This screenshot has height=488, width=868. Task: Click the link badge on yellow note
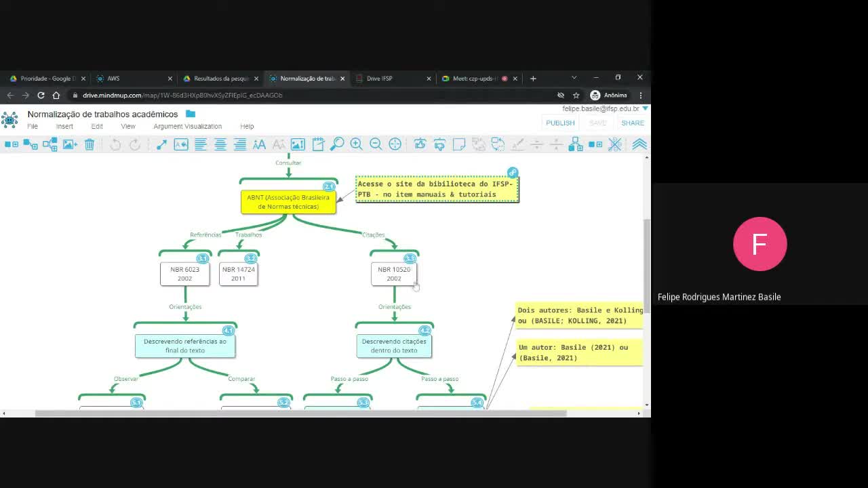pos(513,173)
